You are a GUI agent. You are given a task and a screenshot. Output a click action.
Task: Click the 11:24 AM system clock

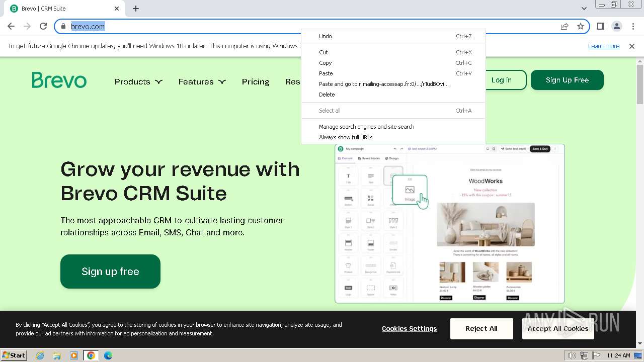pyautogui.click(x=618, y=355)
